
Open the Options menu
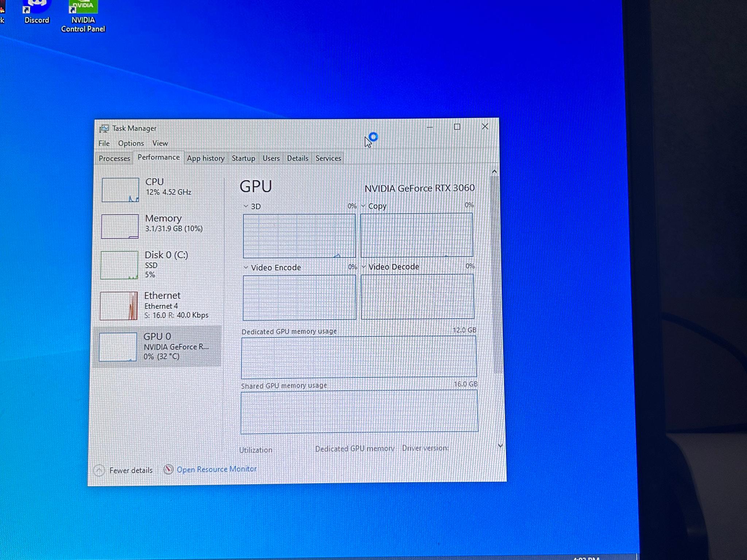(x=131, y=143)
